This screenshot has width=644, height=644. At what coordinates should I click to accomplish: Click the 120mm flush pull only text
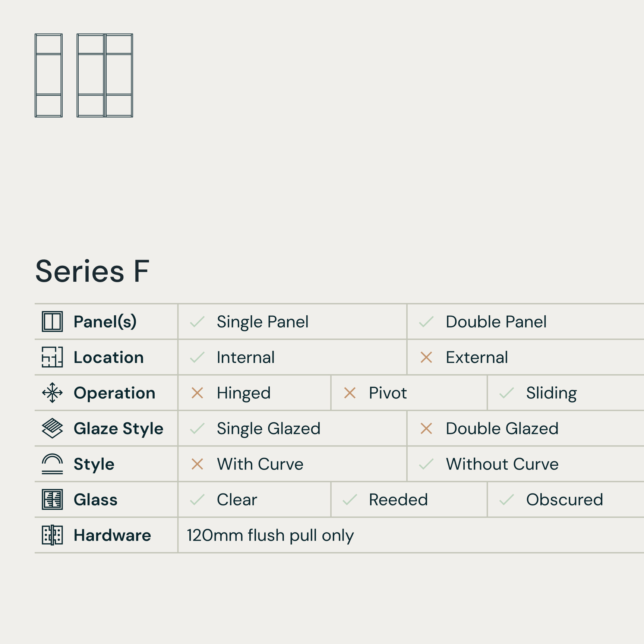coord(270,535)
